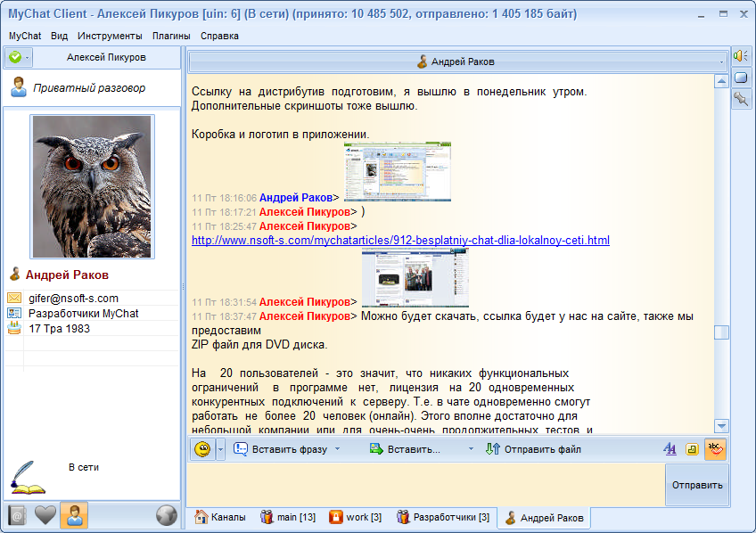
Task: Click the person icon in chat header
Action: tap(422, 61)
